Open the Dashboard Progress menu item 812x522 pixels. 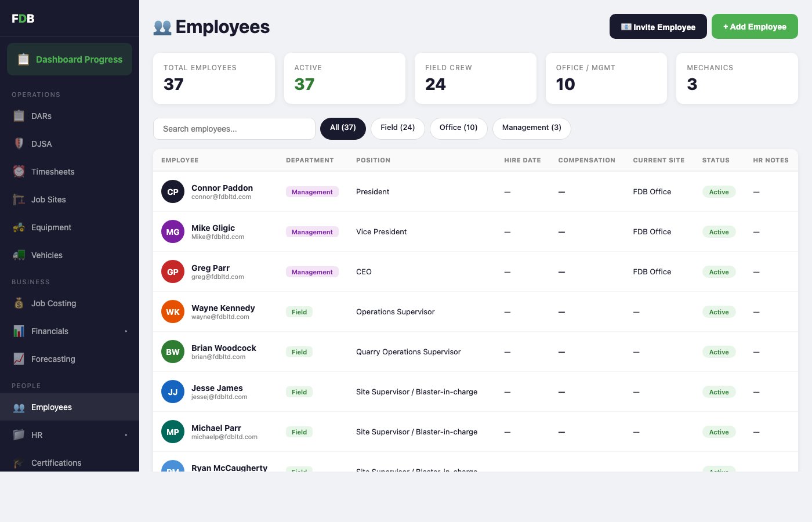click(x=70, y=59)
